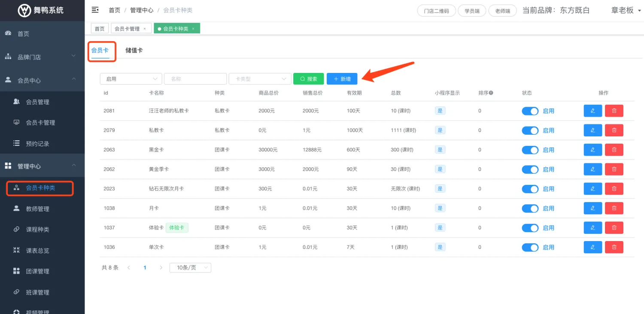Close the 会员卡管理 tab with x icon
This screenshot has height=314, width=644.
pyautogui.click(x=145, y=29)
